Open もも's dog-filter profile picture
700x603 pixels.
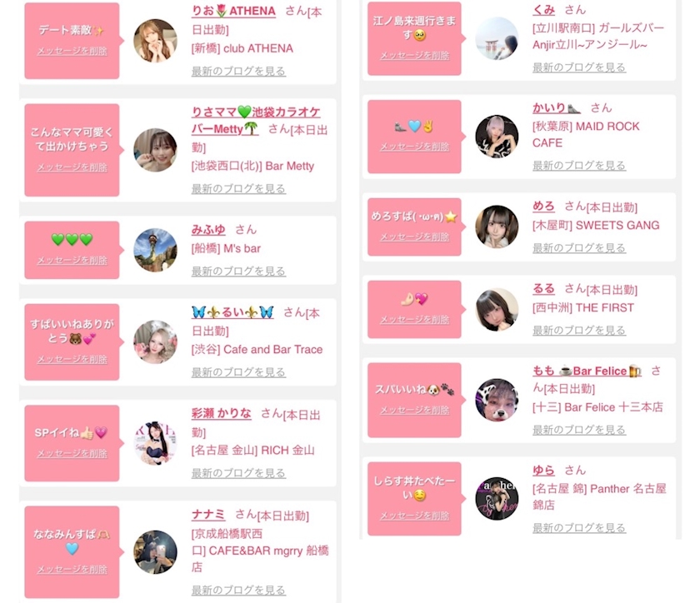(x=497, y=400)
